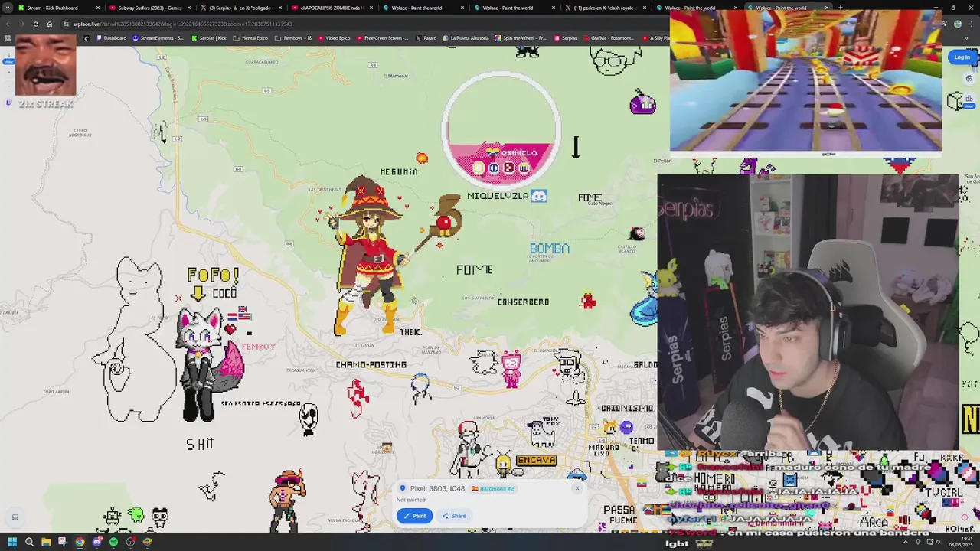
Task: Open the Video Epico bookmark
Action: 334,38
